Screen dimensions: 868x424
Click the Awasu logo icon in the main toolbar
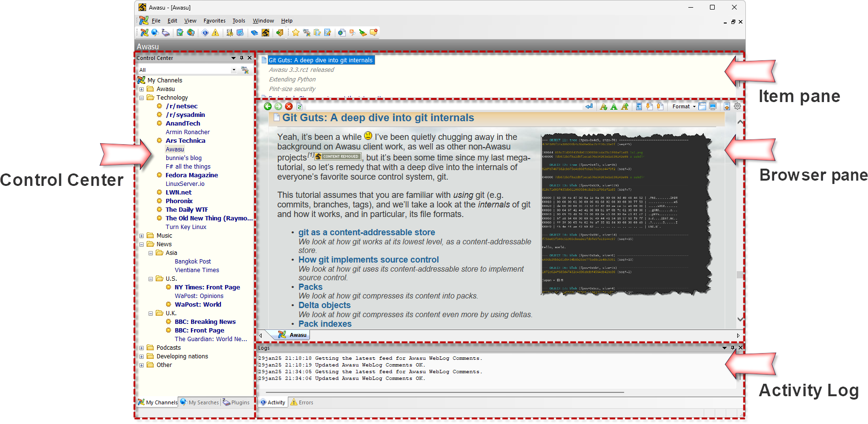pyautogui.click(x=144, y=33)
